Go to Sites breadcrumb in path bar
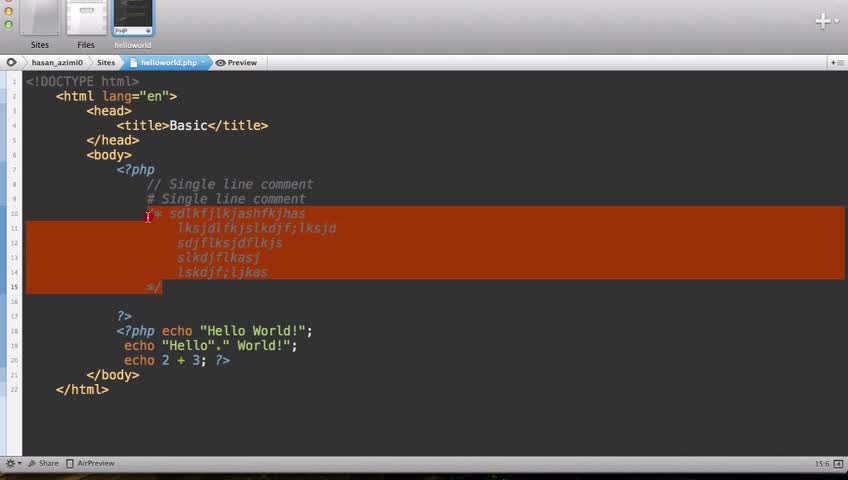The height and width of the screenshot is (480, 848). pyautogui.click(x=106, y=63)
